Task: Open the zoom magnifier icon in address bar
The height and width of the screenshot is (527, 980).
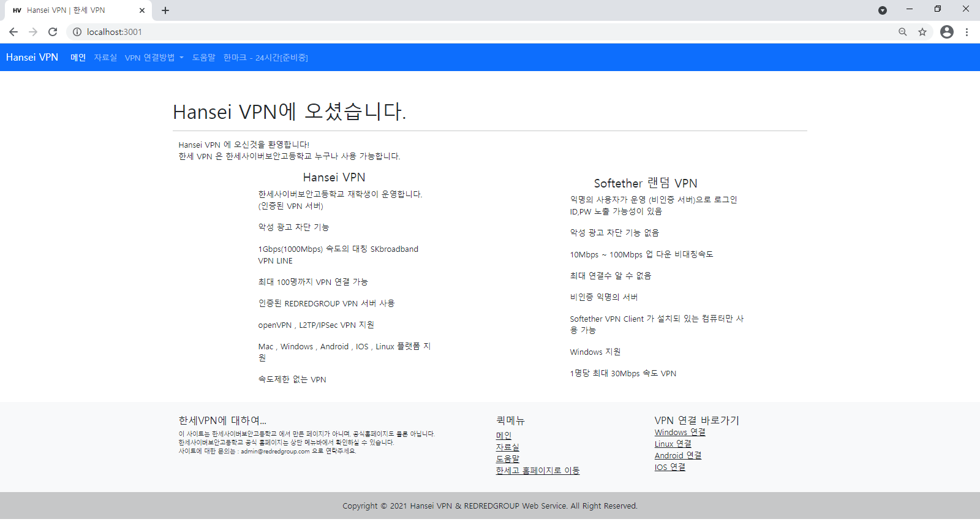Action: (x=902, y=32)
